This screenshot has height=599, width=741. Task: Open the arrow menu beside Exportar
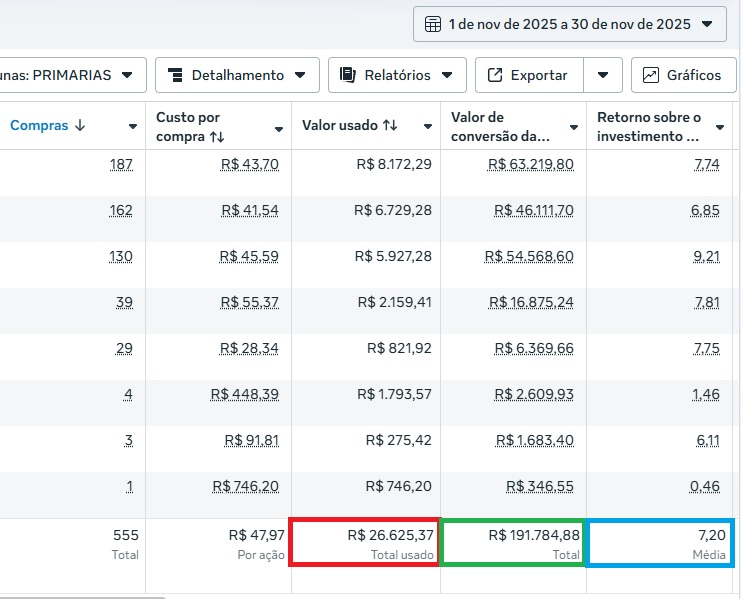pos(603,75)
